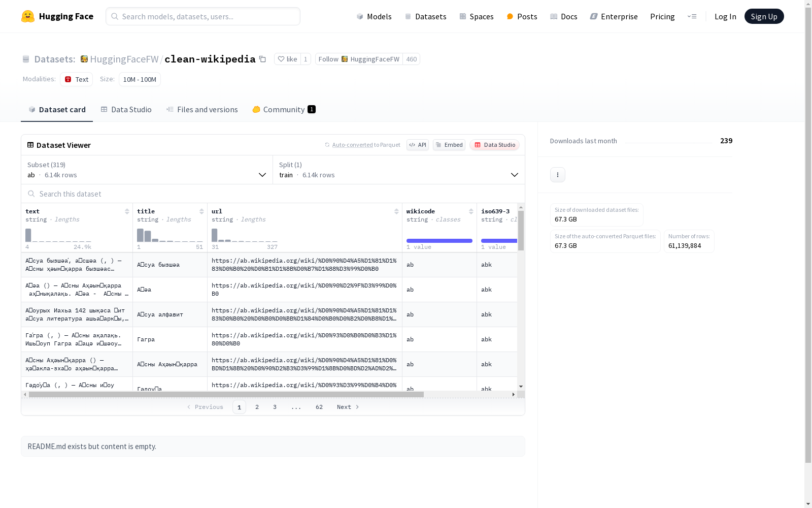Open the HuggingFaceFW organization link

(x=124, y=59)
